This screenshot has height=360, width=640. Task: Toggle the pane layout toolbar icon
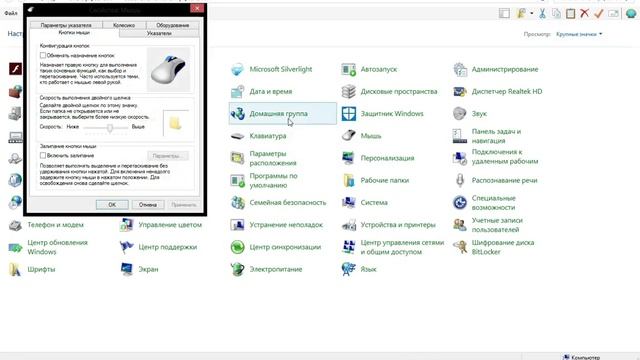click(x=504, y=13)
